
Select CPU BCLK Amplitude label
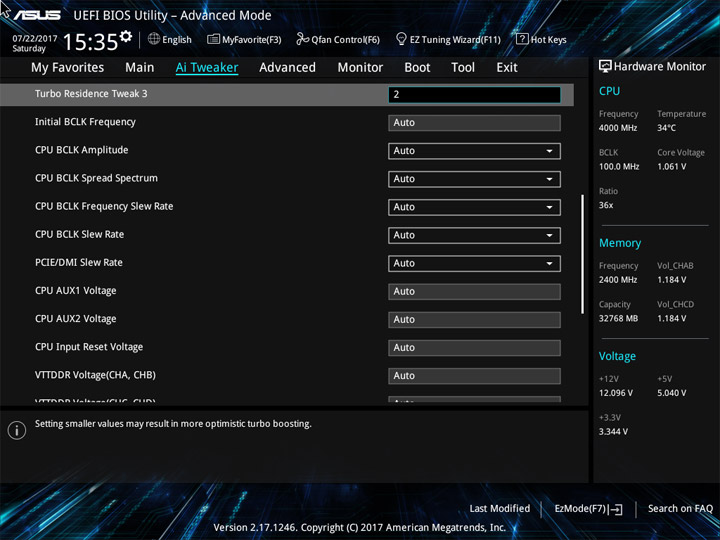tap(81, 150)
